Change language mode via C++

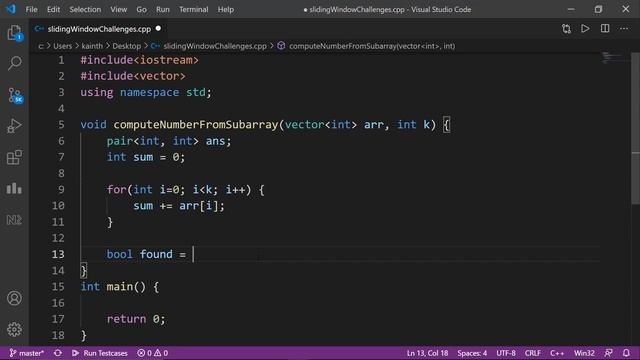pos(557,353)
